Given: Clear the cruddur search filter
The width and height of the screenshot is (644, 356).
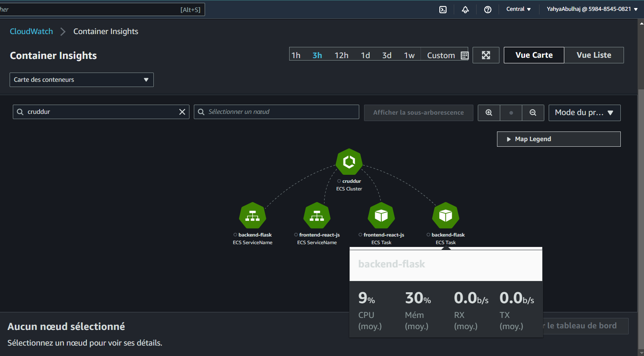Looking at the screenshot, I should coord(182,112).
